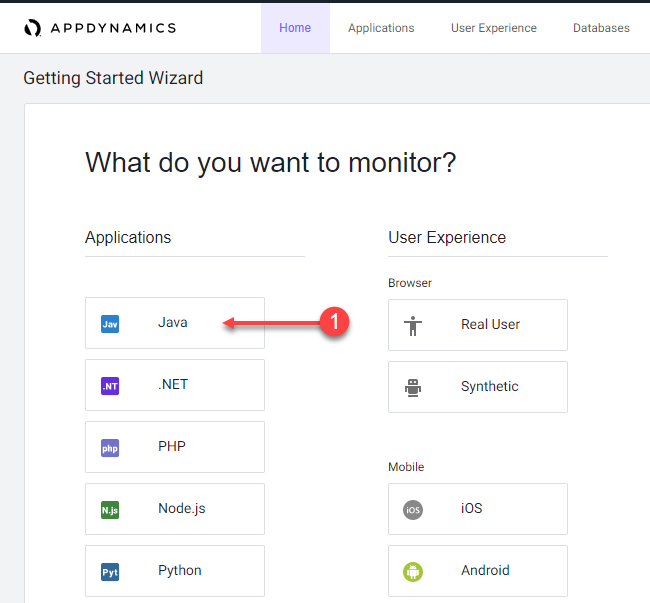Viewport: 650px width, 603px height.
Task: Click the purple .NET icon
Action: click(x=110, y=386)
